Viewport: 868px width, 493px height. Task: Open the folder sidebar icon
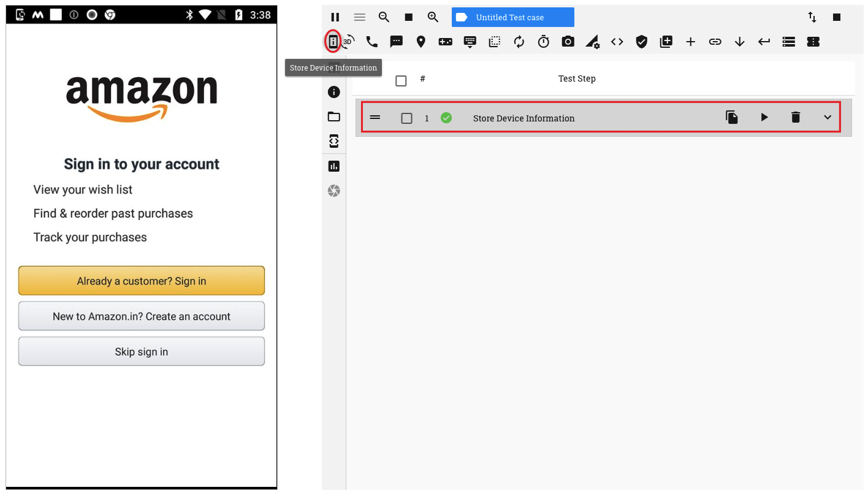pyautogui.click(x=334, y=117)
